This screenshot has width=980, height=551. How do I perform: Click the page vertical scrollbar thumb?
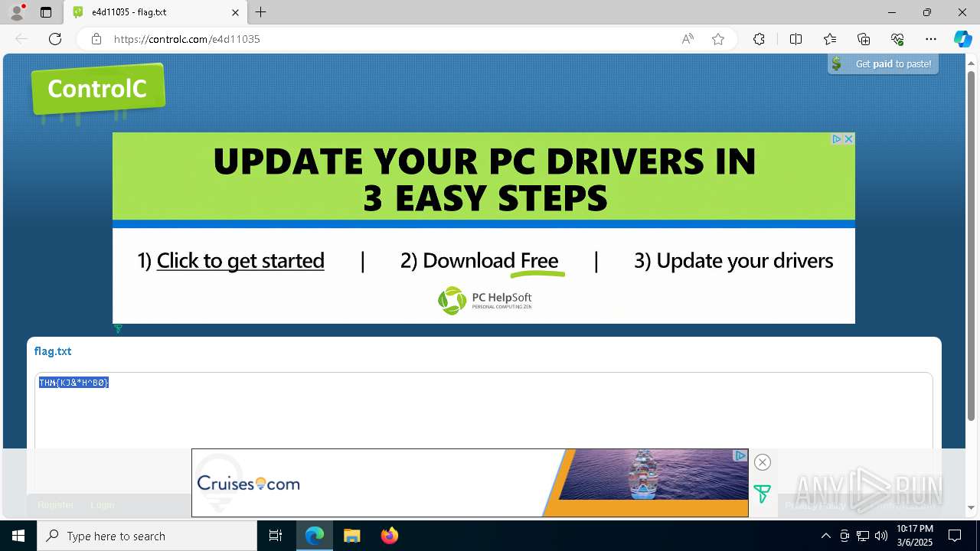click(x=972, y=246)
